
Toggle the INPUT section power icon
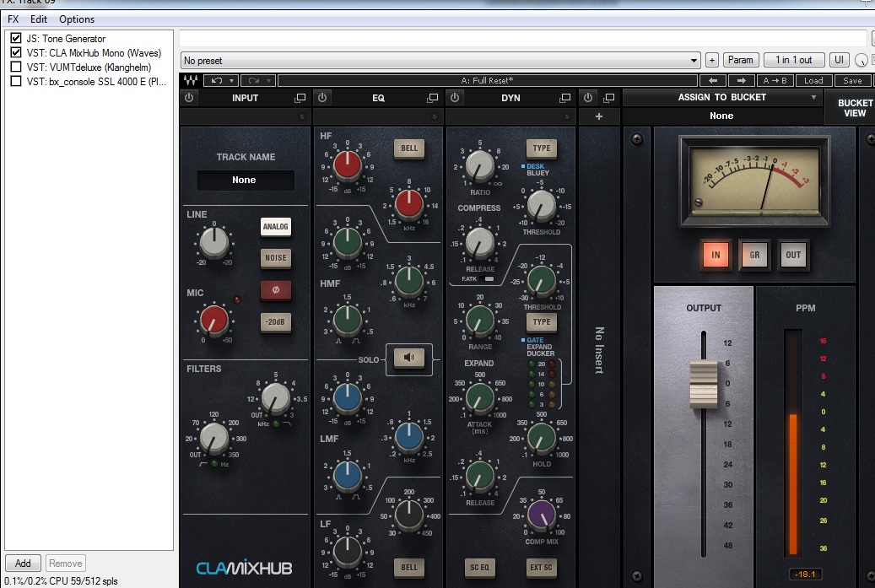coord(189,98)
